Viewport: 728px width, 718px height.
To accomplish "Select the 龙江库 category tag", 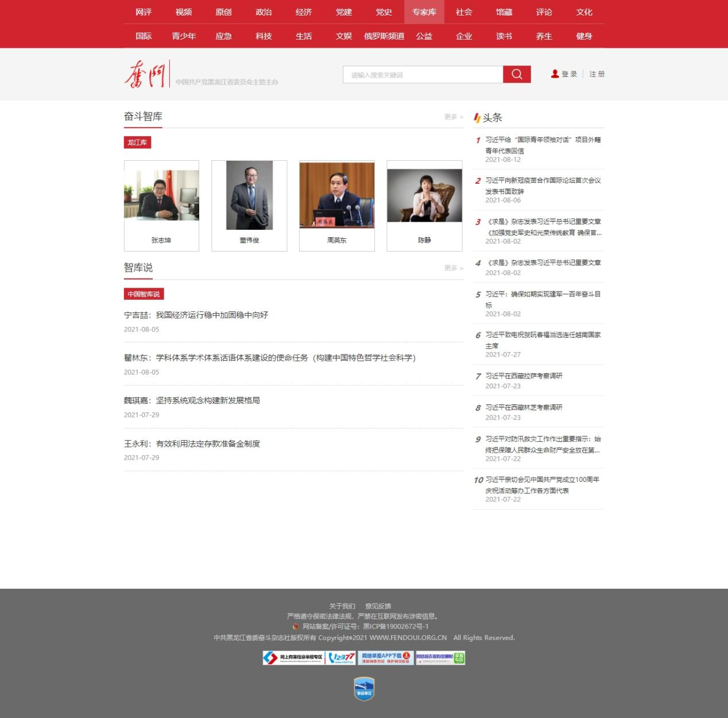I will (x=137, y=142).
